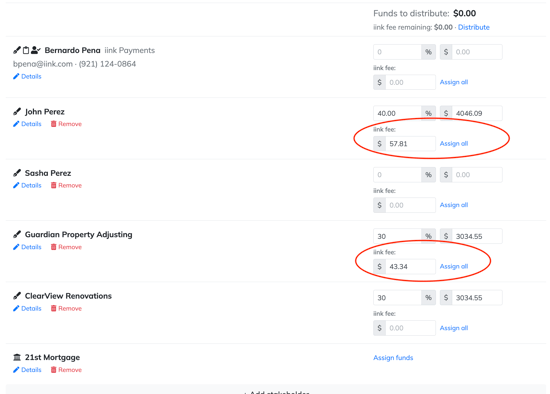Open Details for Sasha Perez
The image size is (550, 394).
[x=27, y=185]
